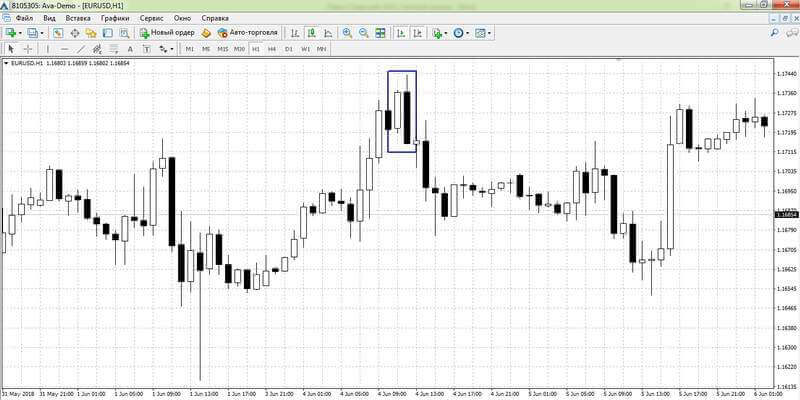Viewport: 800px width, 400px height.
Task: Select the text label A tool
Action: pyautogui.click(x=130, y=49)
